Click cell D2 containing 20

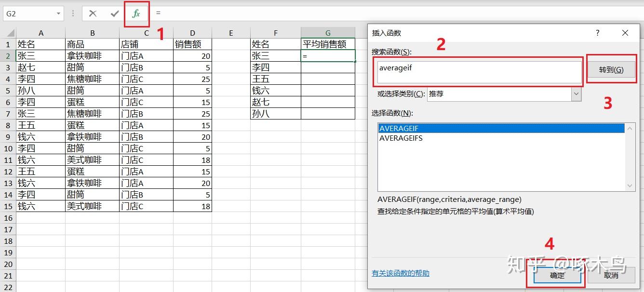pos(193,56)
